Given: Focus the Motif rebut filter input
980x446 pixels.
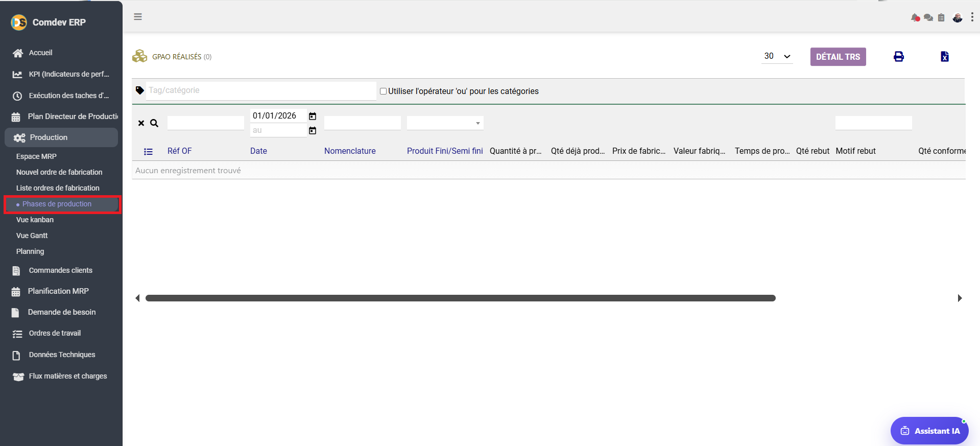Looking at the screenshot, I should [874, 123].
